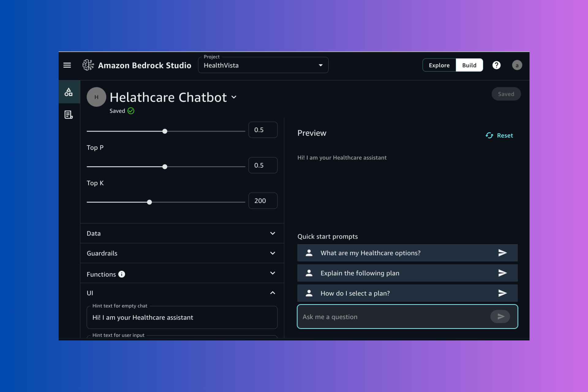Click the Top K slider handle
The width and height of the screenshot is (588, 392).
pyautogui.click(x=149, y=202)
